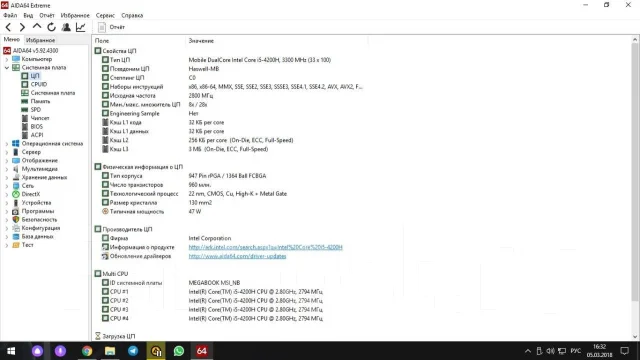Click the Устройства tree icon
Image resolution: width=640 pixels, height=360 pixels.
coord(16,203)
